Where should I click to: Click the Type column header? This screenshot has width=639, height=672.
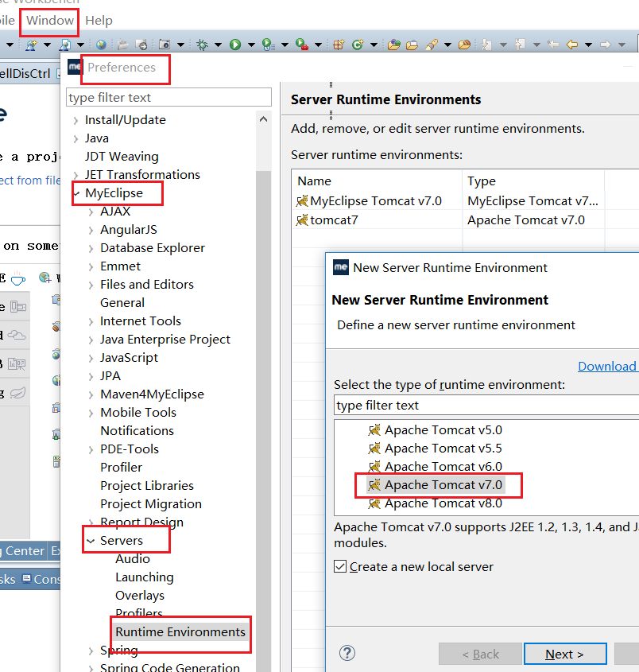pos(533,181)
